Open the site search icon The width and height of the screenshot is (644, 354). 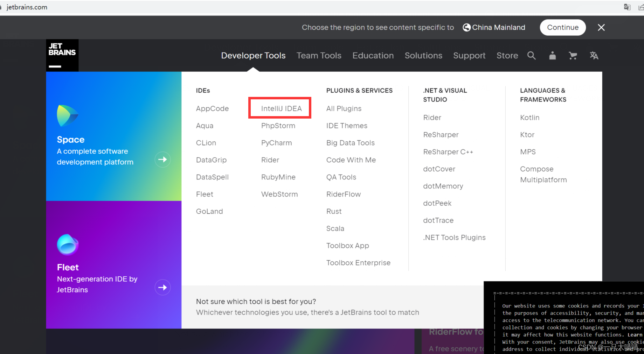531,55
